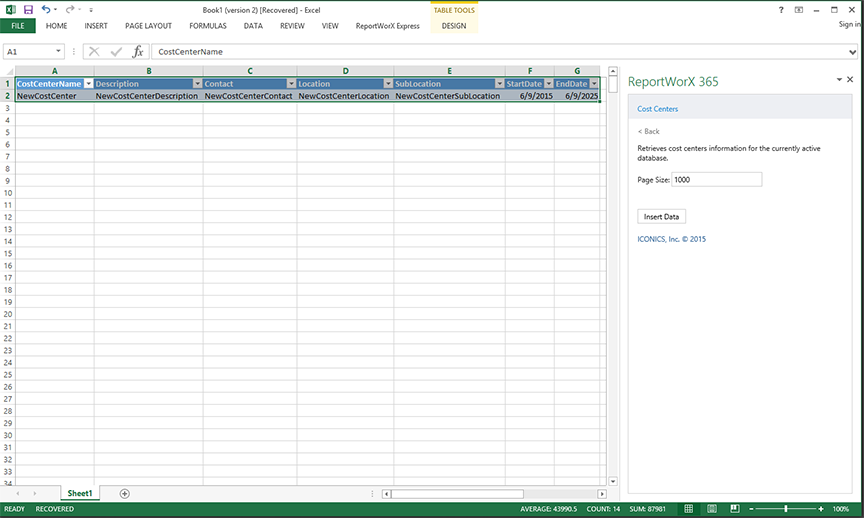
Task: Click the zoom slider in status bar
Action: coord(786,509)
